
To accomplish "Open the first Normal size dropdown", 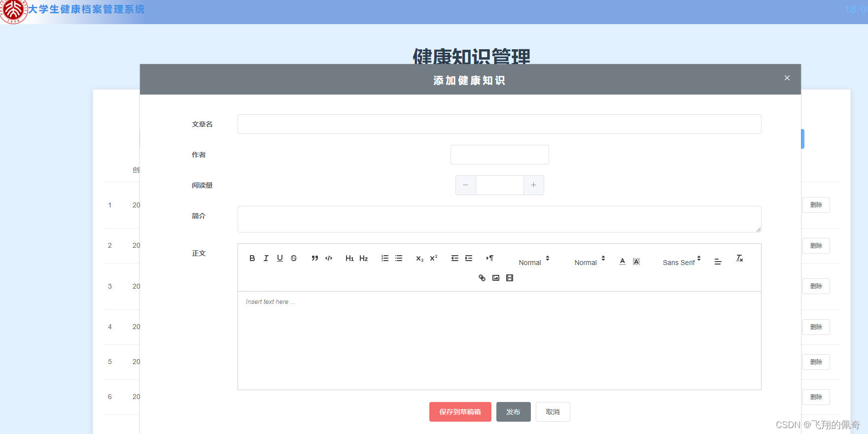I will 534,262.
